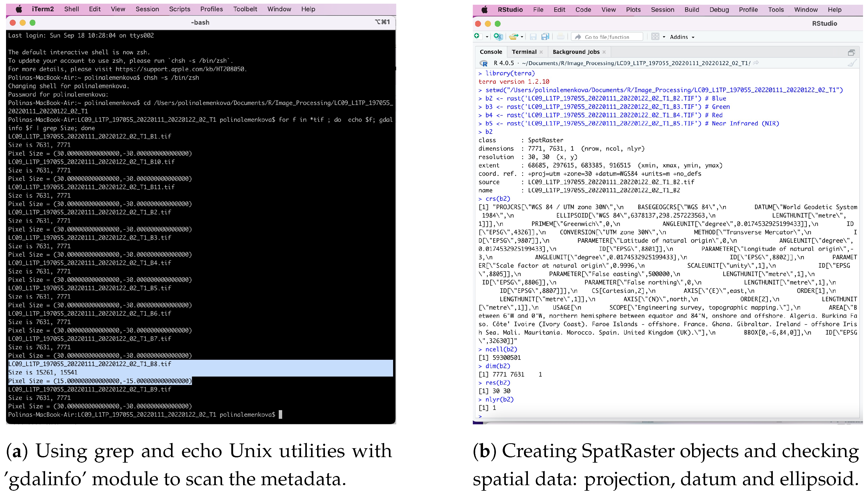Open the Build menu in RStudio

[x=691, y=9]
